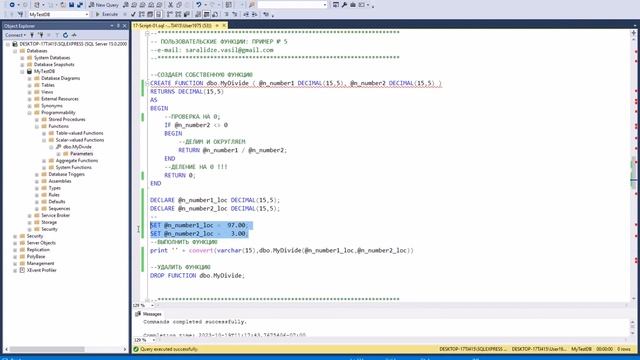Open the Connect dropdown in Object Explorer
The image size is (640, 360).
click(x=15, y=35)
